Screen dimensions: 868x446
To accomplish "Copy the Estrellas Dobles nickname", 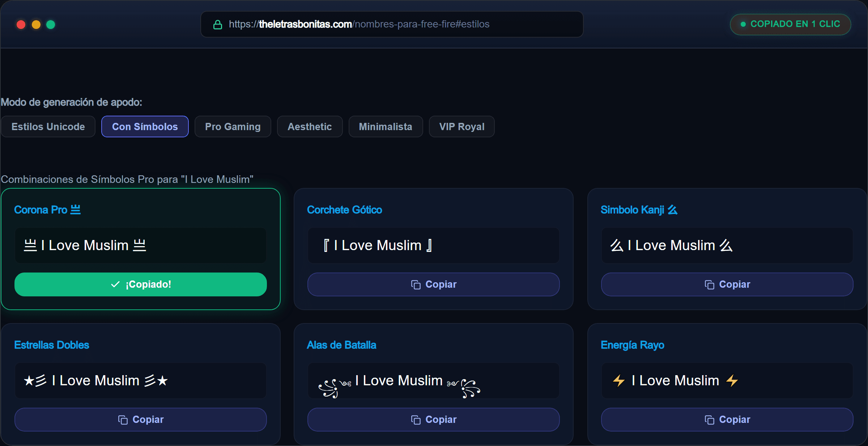I will click(141, 420).
